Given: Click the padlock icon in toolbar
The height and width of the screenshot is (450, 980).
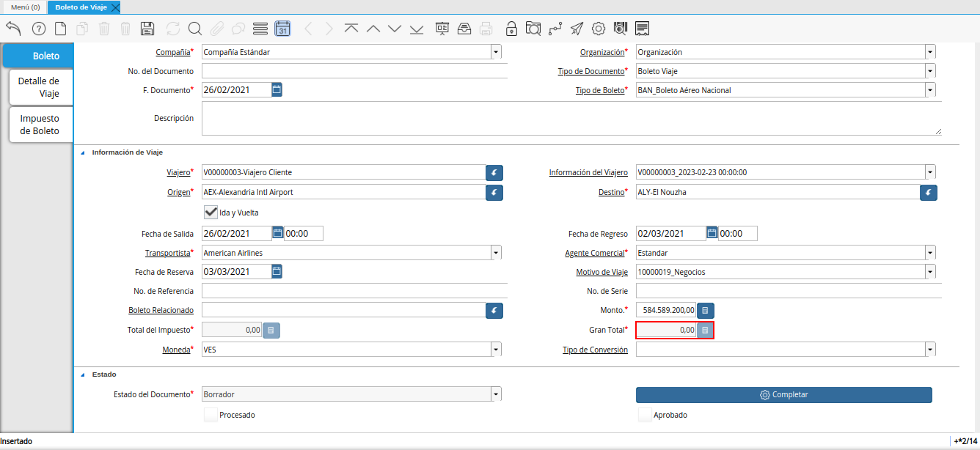Looking at the screenshot, I should (x=511, y=29).
